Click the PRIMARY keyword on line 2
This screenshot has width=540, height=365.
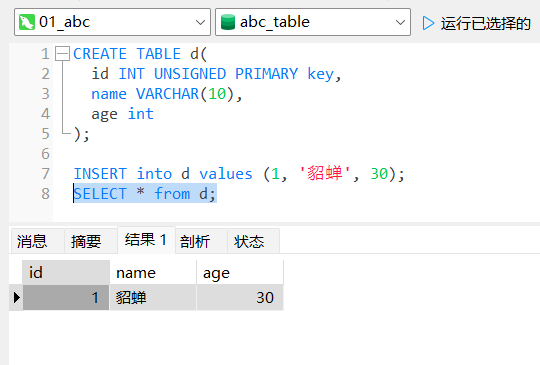267,74
